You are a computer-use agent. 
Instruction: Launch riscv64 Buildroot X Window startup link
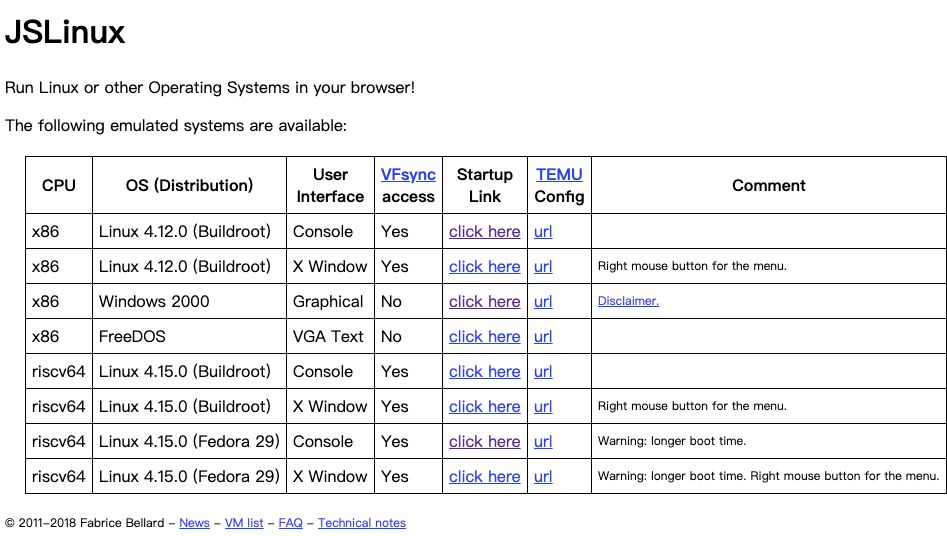click(x=484, y=407)
